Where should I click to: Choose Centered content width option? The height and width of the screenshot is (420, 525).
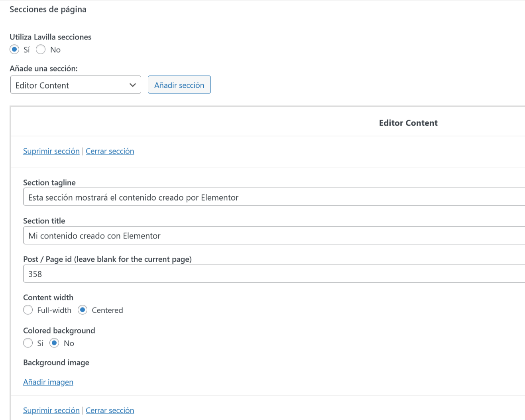pos(83,310)
